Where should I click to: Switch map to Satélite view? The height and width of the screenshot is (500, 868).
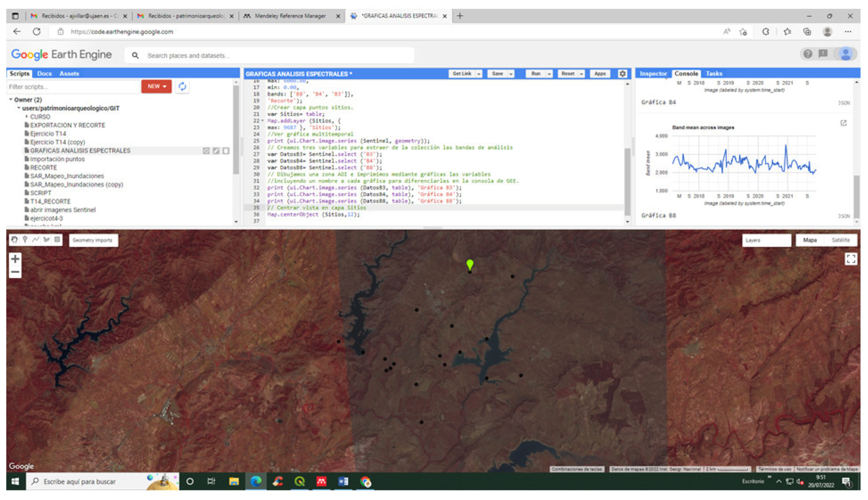click(840, 240)
